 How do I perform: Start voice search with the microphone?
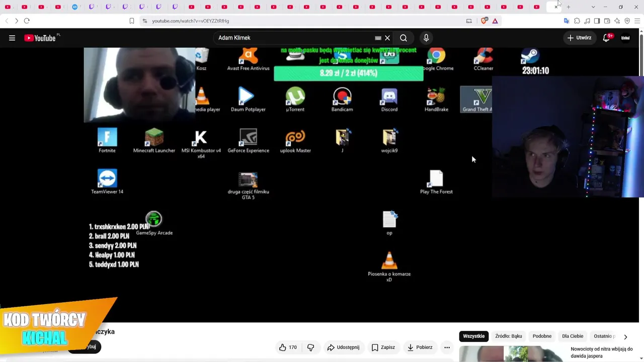click(426, 38)
